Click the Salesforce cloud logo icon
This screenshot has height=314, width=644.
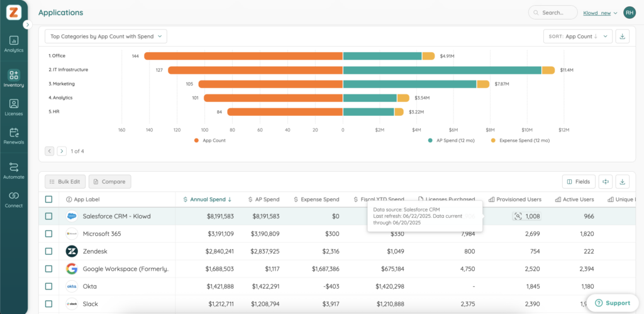pyautogui.click(x=72, y=216)
